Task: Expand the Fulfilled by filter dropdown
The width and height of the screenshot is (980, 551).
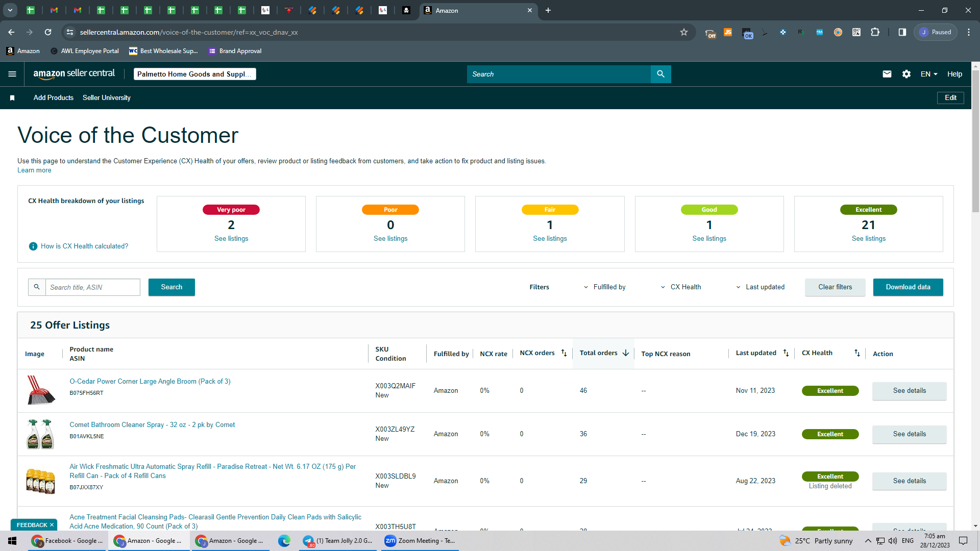Action: tap(605, 287)
